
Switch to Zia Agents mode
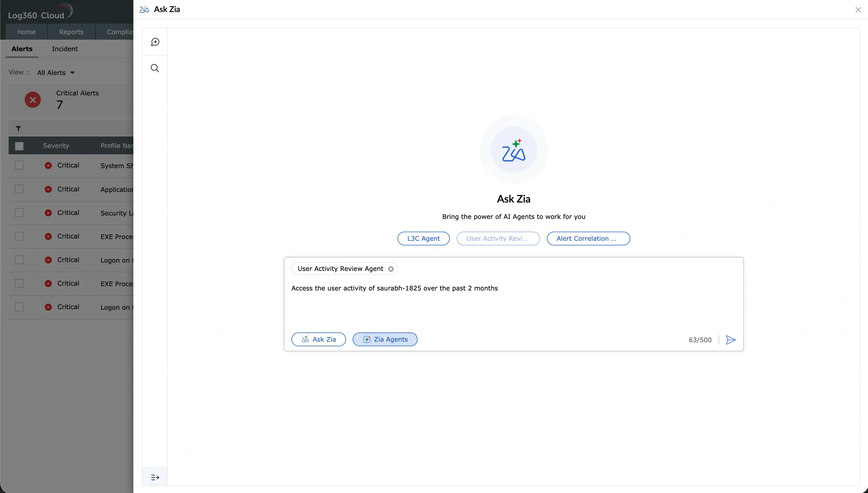coord(385,339)
